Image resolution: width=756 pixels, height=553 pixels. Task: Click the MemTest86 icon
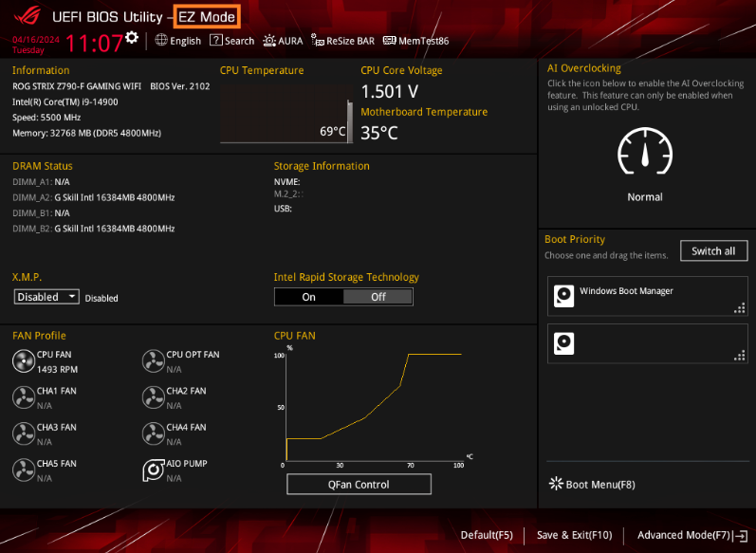[x=389, y=41]
